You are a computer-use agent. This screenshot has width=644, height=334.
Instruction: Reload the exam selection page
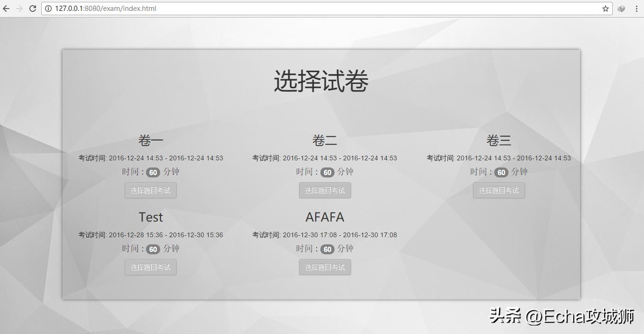click(x=32, y=8)
